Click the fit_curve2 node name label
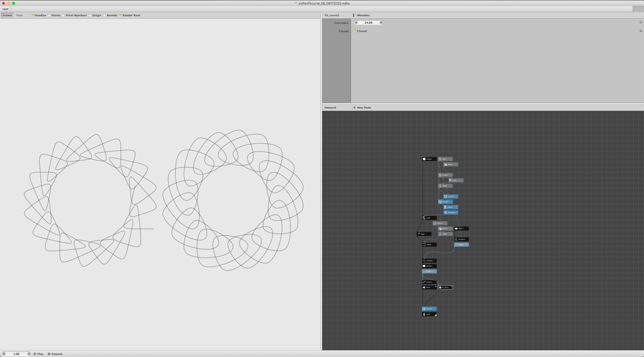The image size is (644, 357). (332, 15)
